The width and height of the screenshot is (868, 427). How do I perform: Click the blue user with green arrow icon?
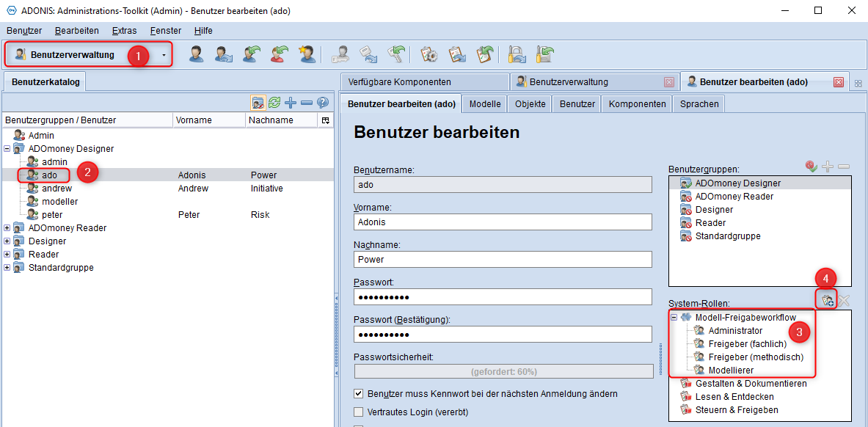[252, 54]
